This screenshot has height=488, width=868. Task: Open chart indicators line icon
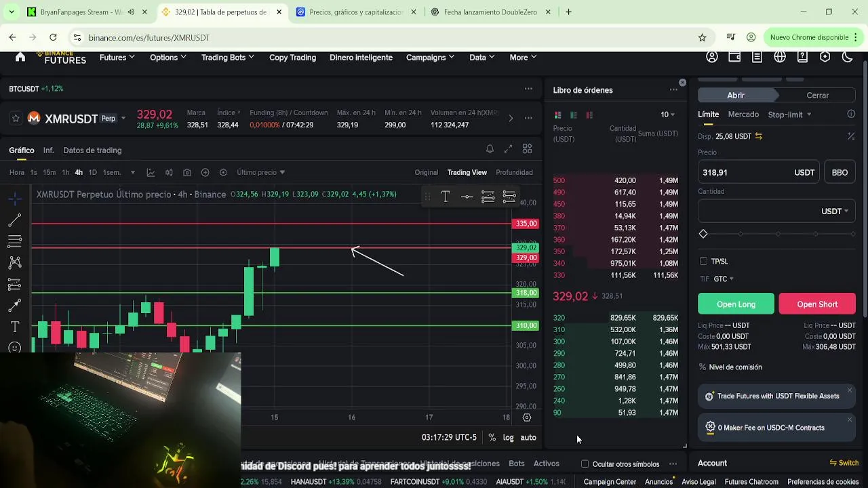(151, 172)
